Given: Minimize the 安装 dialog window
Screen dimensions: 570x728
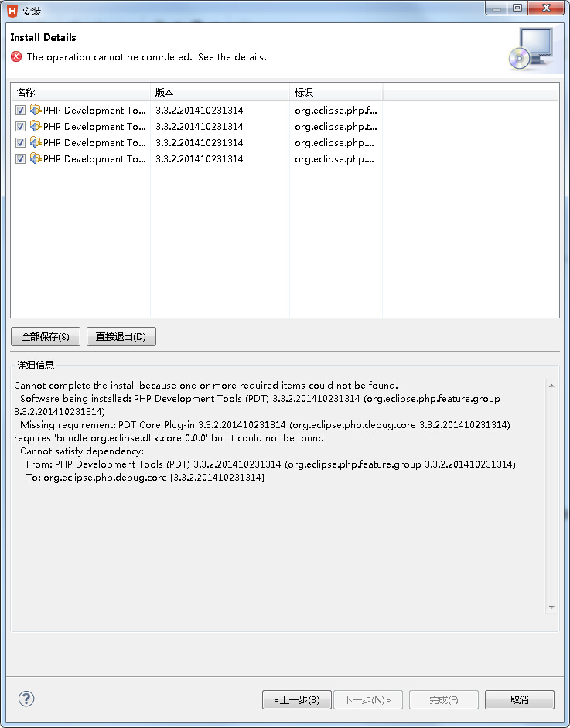Looking at the screenshot, I should point(496,8).
